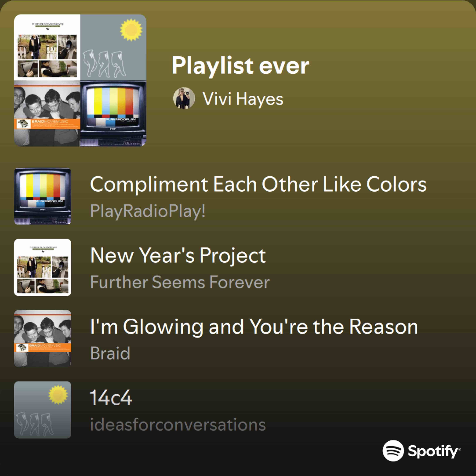Click the color-bars TV in collage
476x476 pixels.
pos(113,114)
